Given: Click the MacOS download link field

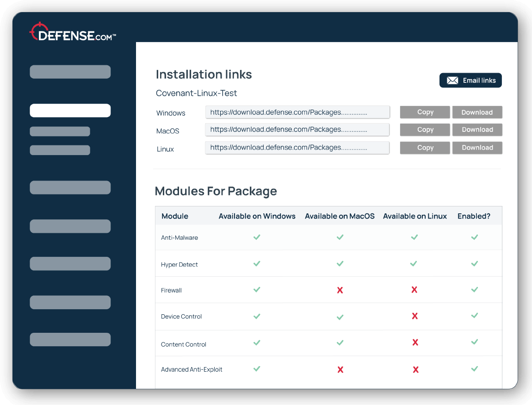Looking at the screenshot, I should pyautogui.click(x=297, y=130).
